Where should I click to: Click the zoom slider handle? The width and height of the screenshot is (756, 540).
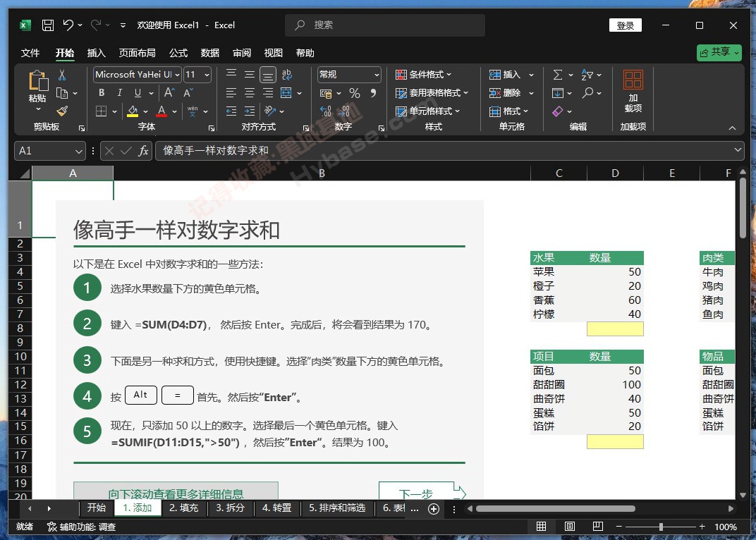pyautogui.click(x=661, y=527)
